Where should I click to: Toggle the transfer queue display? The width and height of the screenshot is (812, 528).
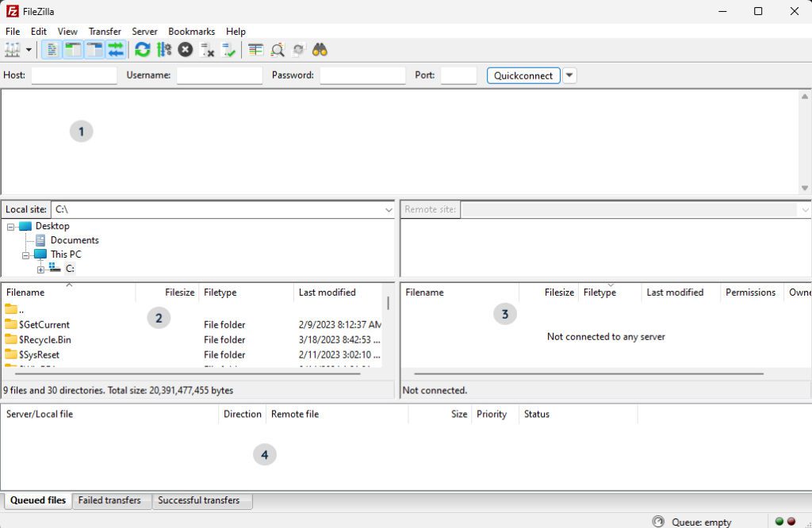(x=116, y=50)
